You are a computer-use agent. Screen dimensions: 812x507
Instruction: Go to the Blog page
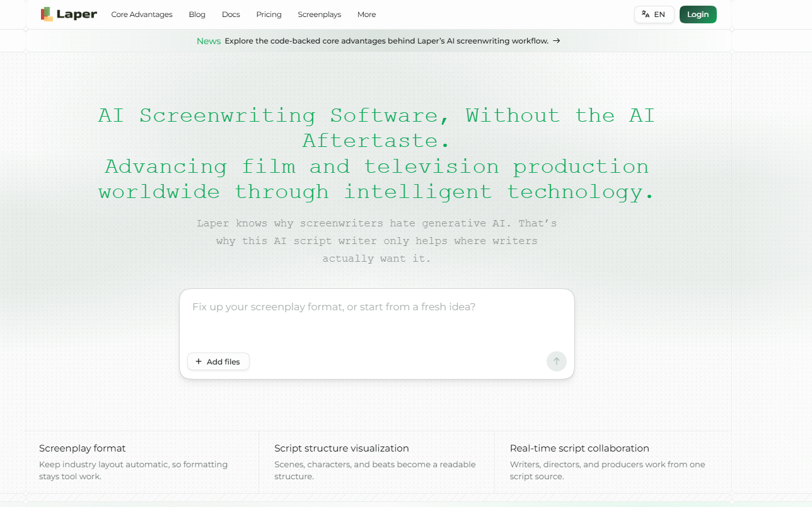tap(197, 15)
